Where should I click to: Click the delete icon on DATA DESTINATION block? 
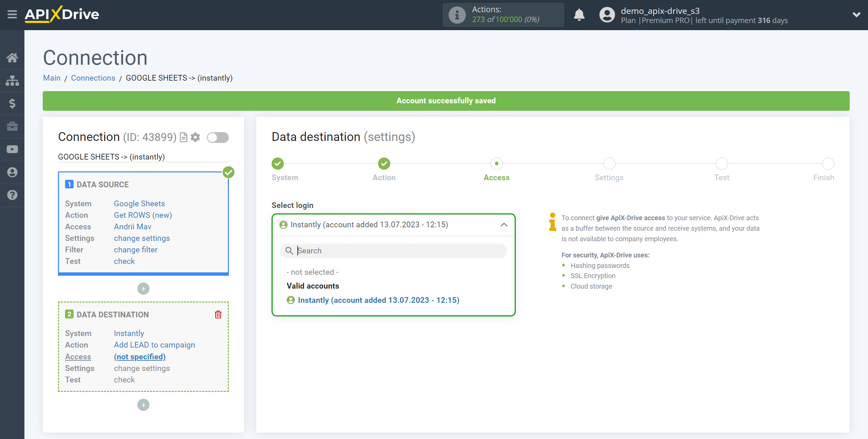(218, 314)
